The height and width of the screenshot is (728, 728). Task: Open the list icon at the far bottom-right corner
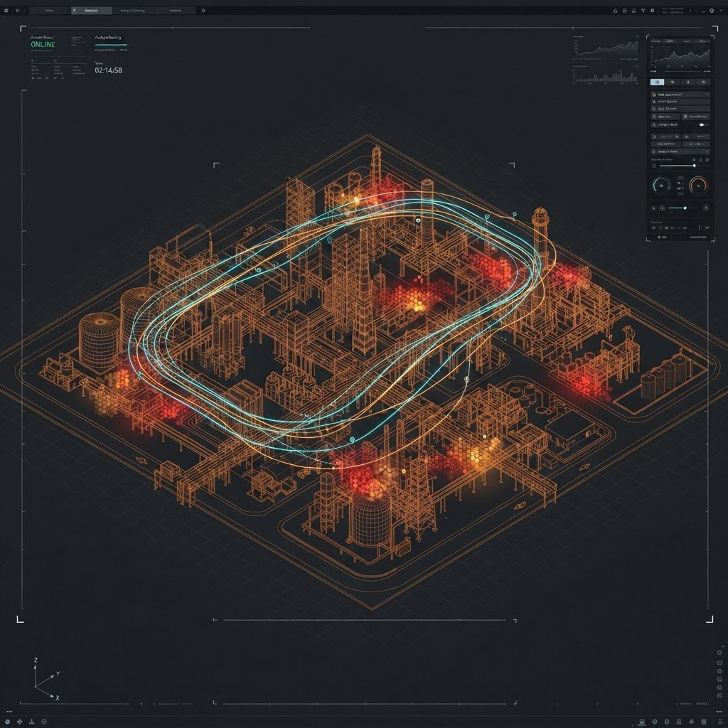(x=720, y=722)
